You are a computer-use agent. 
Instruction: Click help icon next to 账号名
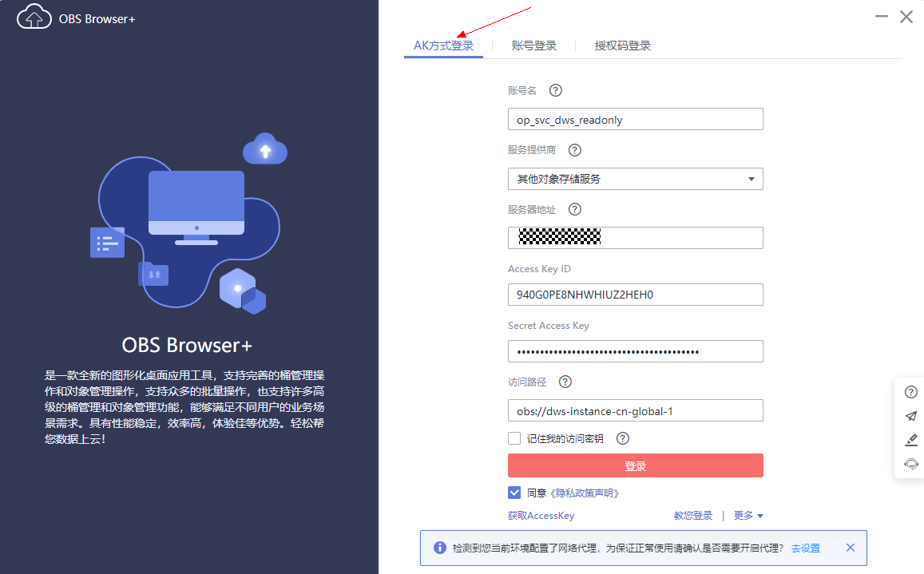556,90
